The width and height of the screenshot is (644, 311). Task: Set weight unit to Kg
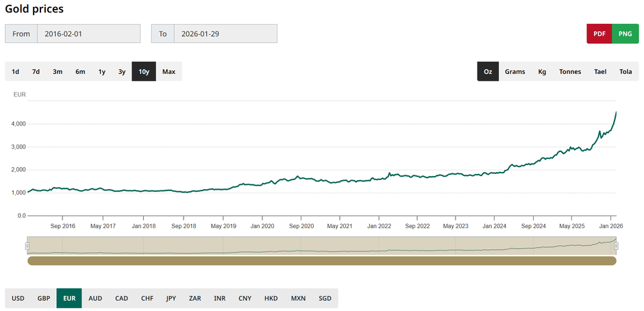click(542, 72)
